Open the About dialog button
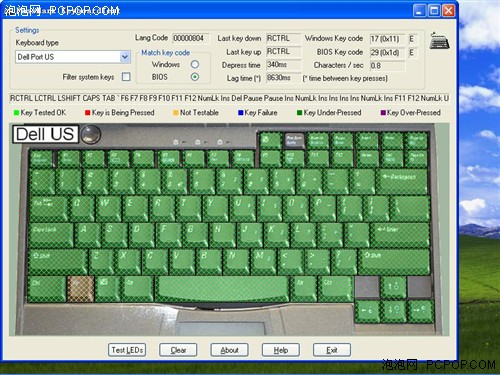This screenshot has width=500, height=375. (x=229, y=350)
